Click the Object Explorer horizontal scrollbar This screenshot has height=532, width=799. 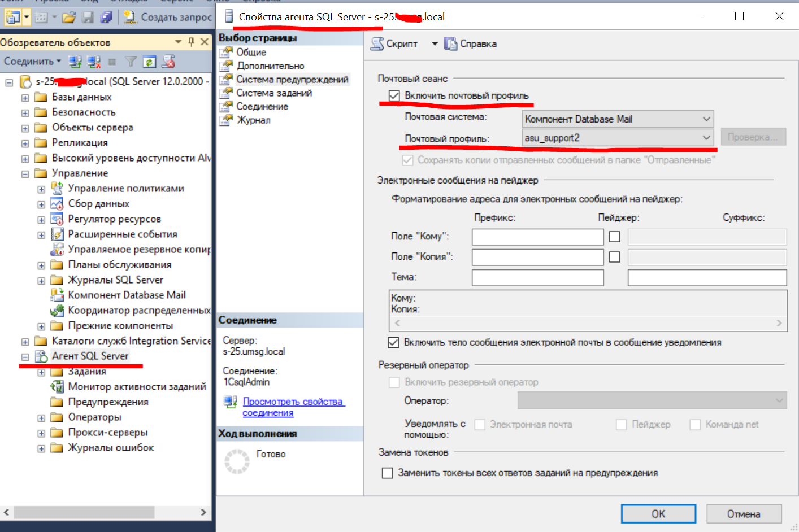pyautogui.click(x=84, y=512)
